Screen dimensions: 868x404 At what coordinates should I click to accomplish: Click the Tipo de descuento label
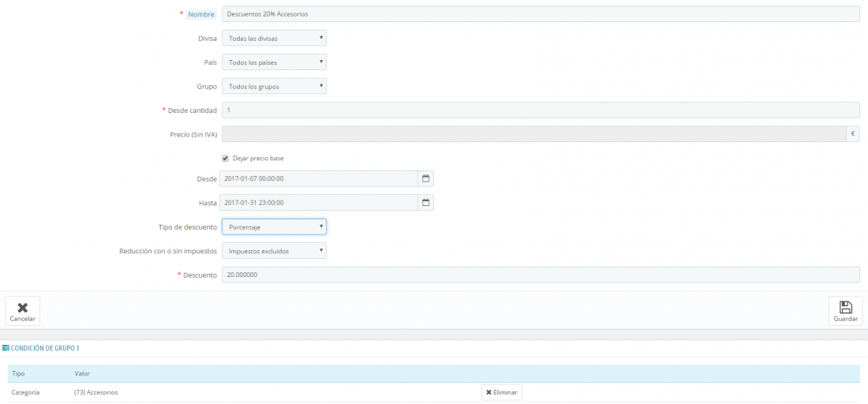(x=188, y=227)
